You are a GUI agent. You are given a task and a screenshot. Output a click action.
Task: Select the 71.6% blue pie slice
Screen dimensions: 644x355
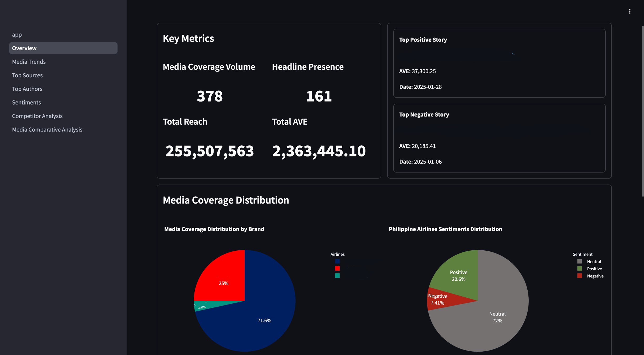[264, 320]
